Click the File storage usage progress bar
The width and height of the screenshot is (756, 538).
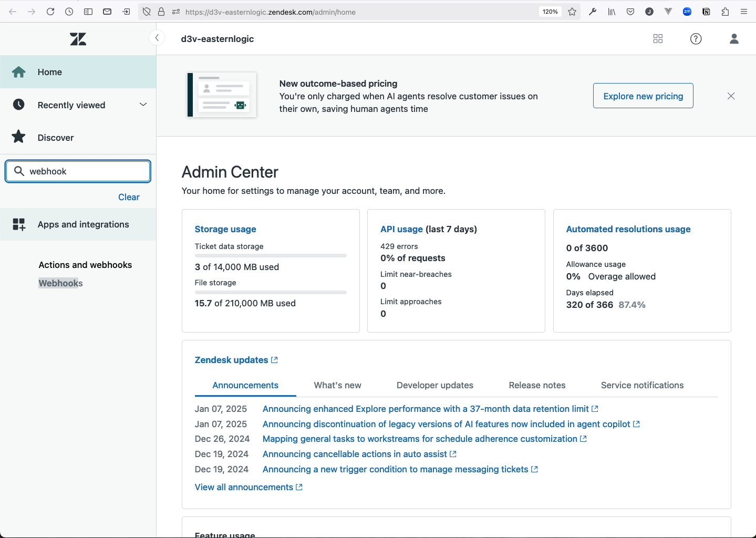tap(270, 292)
